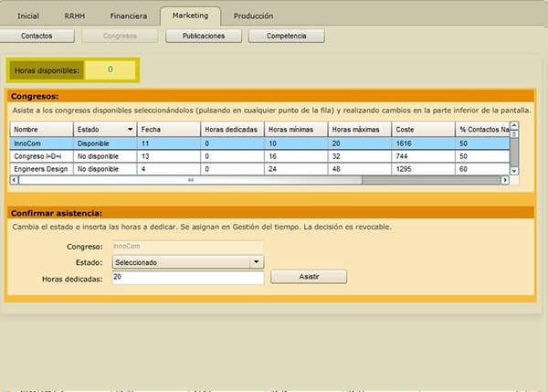Screen dimensions: 548x392
Task: Click the Horas dedicadas input field
Action: click(x=186, y=277)
